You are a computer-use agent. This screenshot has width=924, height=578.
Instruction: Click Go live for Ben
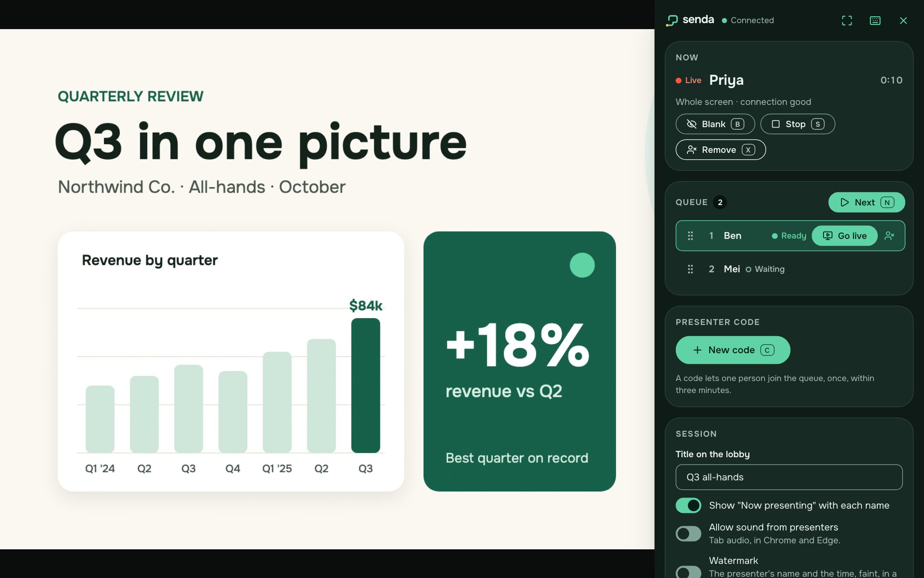pos(844,235)
